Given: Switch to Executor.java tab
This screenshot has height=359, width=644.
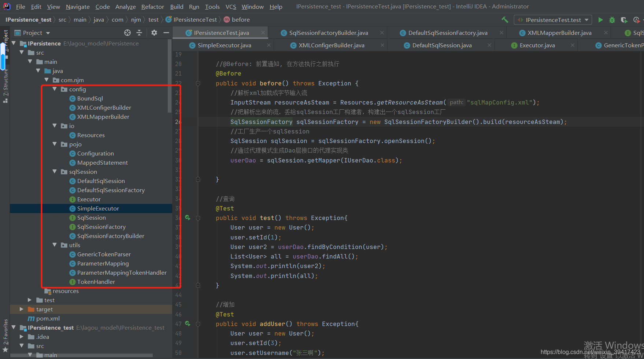Looking at the screenshot, I should [x=537, y=45].
